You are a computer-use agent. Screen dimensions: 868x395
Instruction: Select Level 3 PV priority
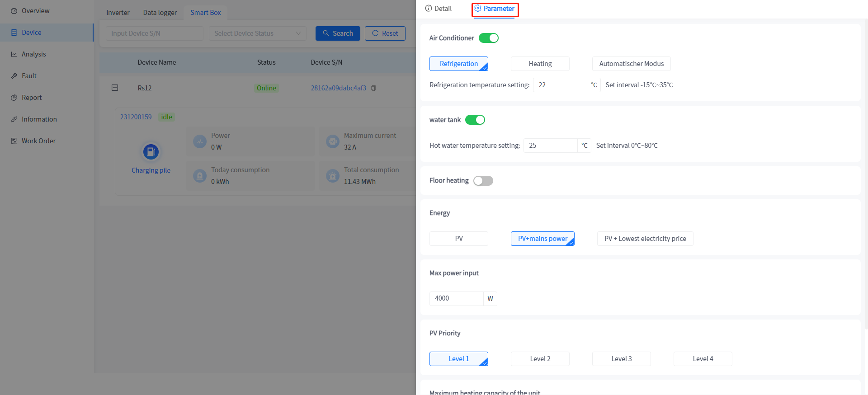[x=621, y=359]
